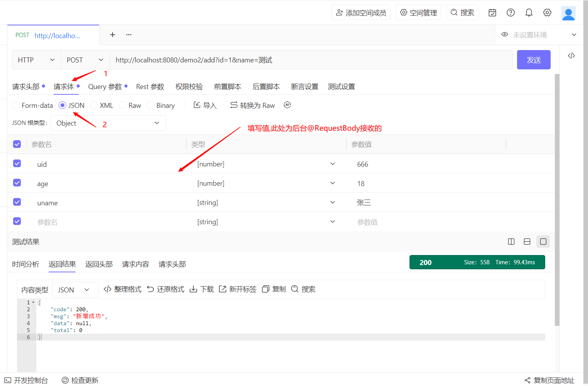Add a new request tab with plus icon

[113, 35]
